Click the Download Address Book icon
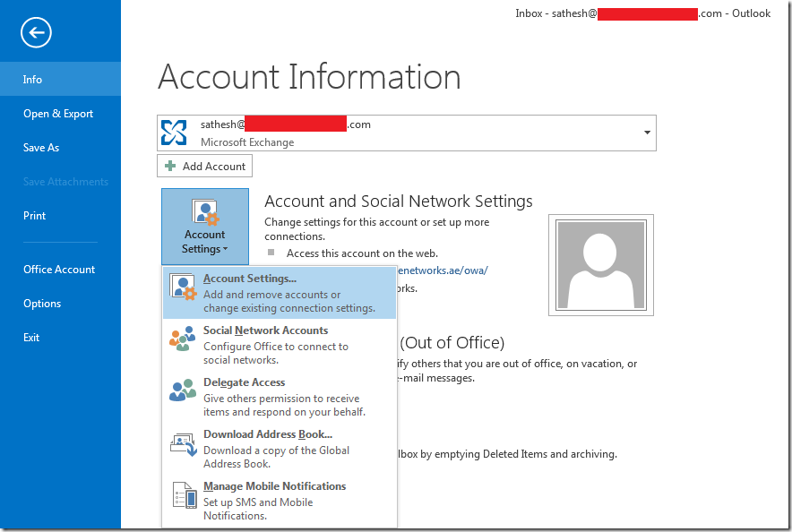The width and height of the screenshot is (792, 532). point(184,444)
